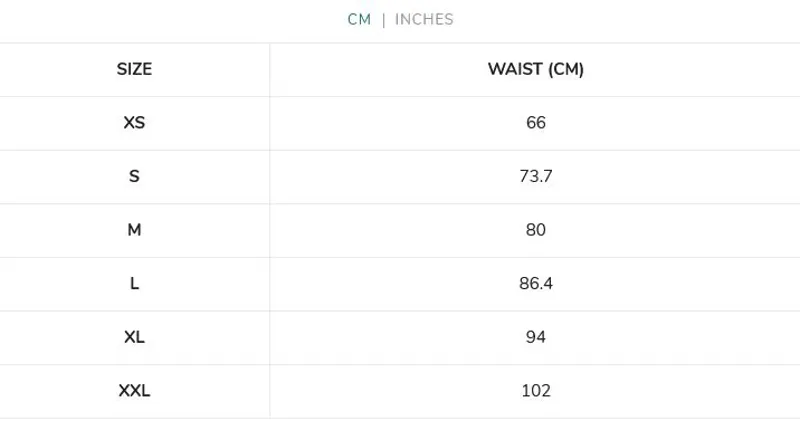Click the waist value 102

pos(535,391)
